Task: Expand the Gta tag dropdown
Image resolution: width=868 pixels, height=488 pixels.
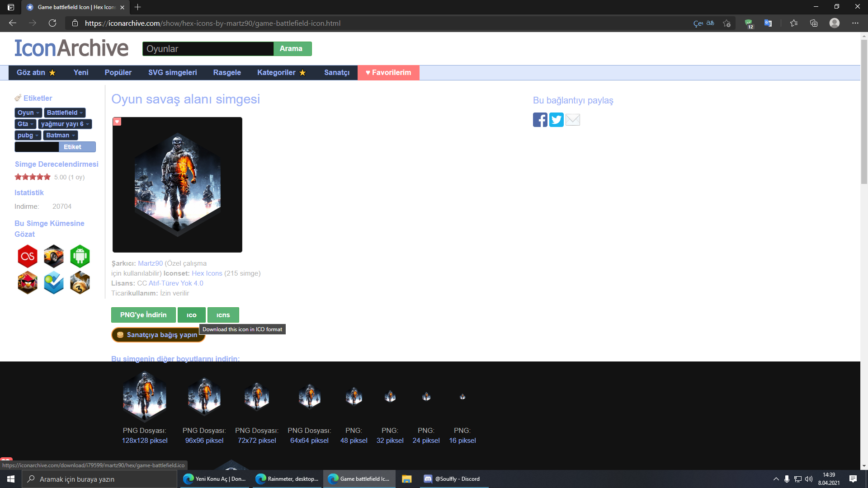Action: point(32,124)
